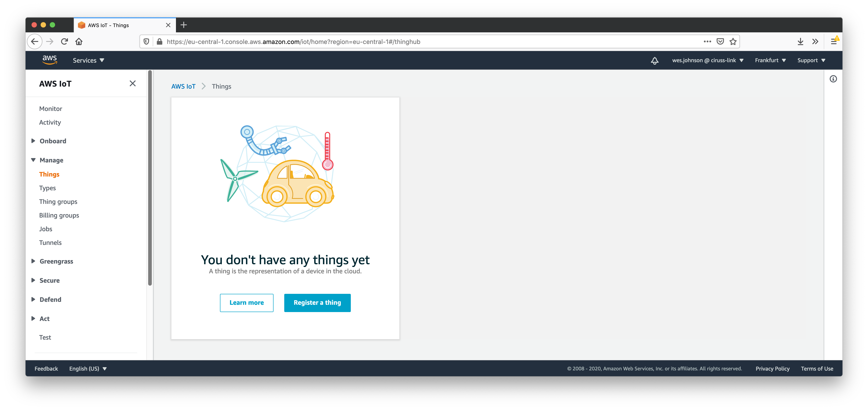Select Thing groups in sidebar

[58, 202]
